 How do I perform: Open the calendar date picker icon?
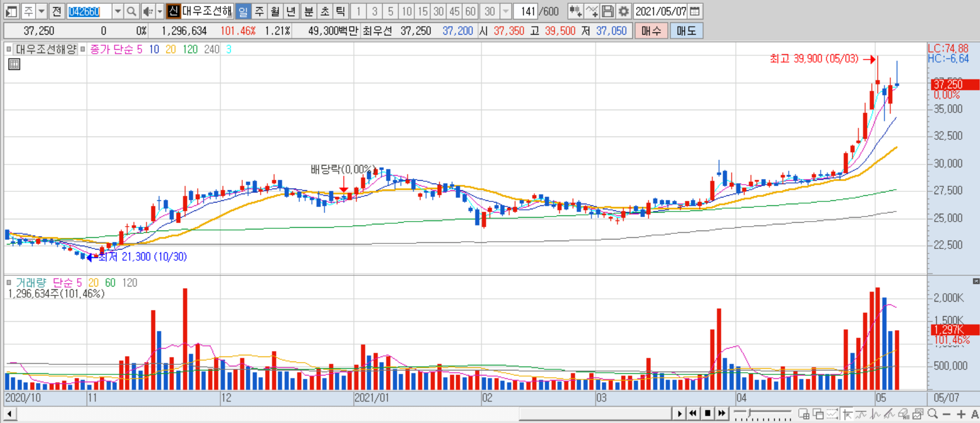[x=695, y=11]
